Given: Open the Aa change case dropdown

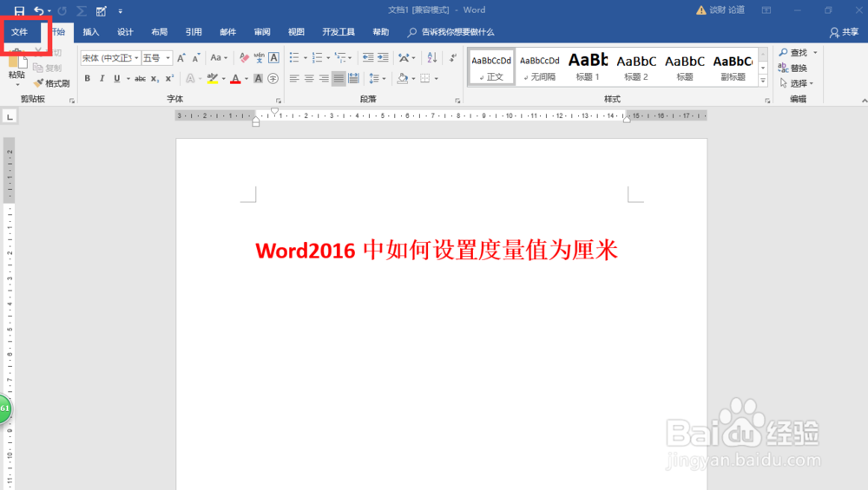Looking at the screenshot, I should tap(220, 57).
